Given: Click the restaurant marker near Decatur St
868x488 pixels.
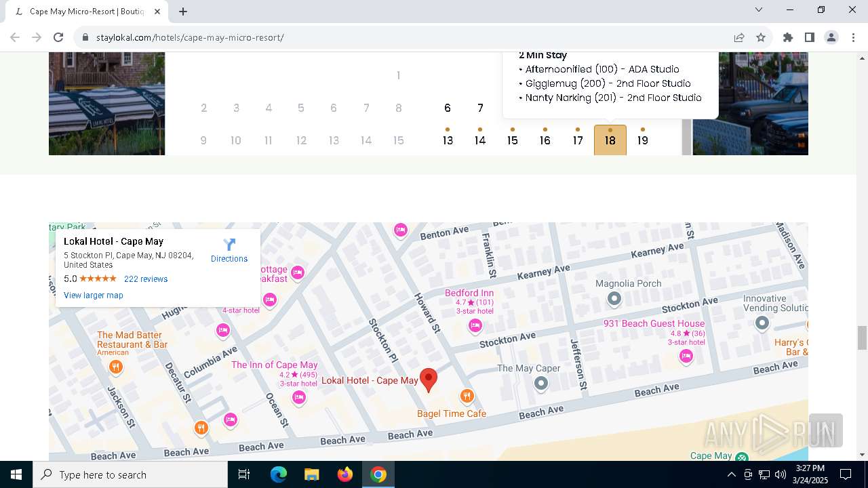Looking at the screenshot, I should (201, 428).
